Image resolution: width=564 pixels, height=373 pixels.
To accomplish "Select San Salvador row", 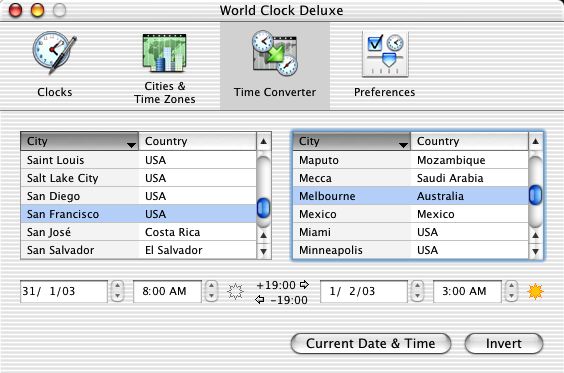I will click(138, 250).
